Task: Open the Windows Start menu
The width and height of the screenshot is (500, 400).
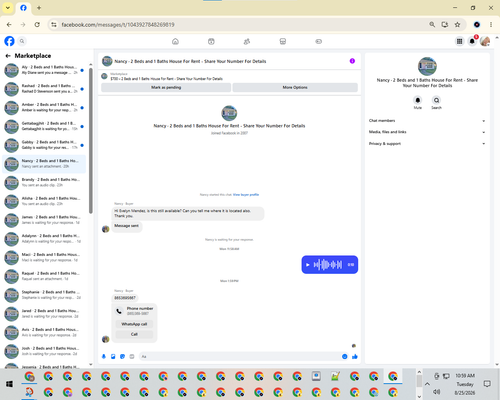Action: (9, 384)
